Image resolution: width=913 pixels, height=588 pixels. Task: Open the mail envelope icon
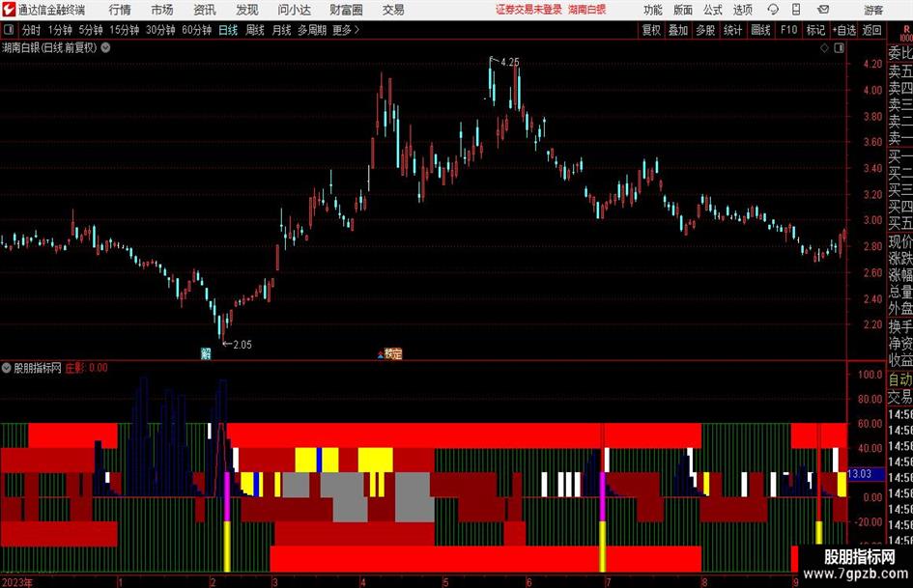[x=823, y=10]
